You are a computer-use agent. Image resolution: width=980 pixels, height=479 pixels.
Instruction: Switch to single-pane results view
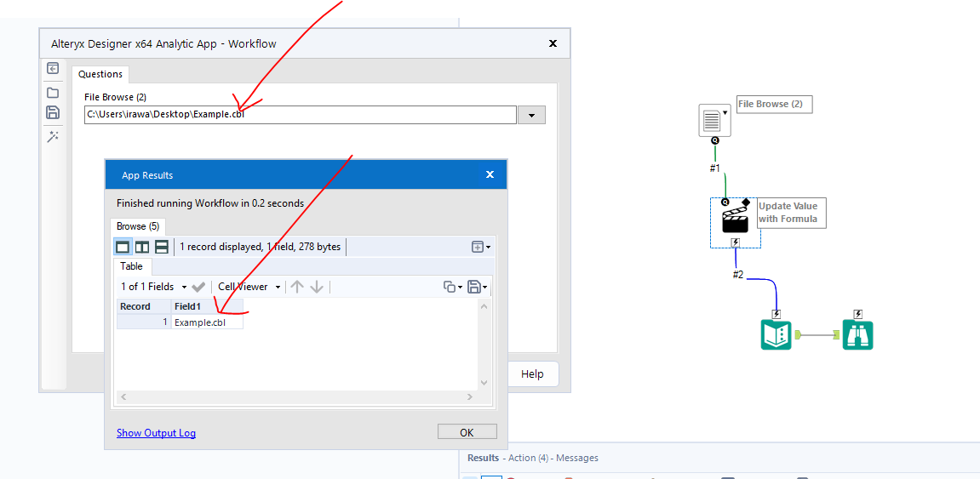coord(123,247)
